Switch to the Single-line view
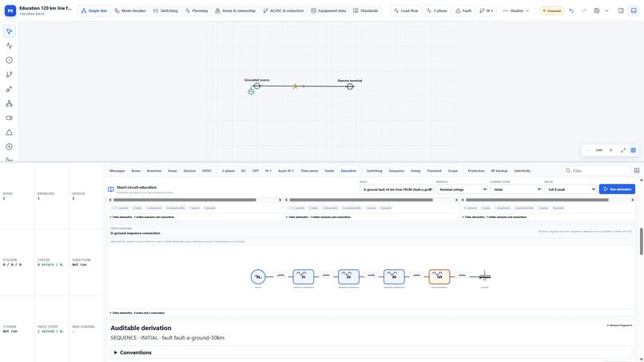The width and height of the screenshot is (644, 362). pyautogui.click(x=94, y=10)
